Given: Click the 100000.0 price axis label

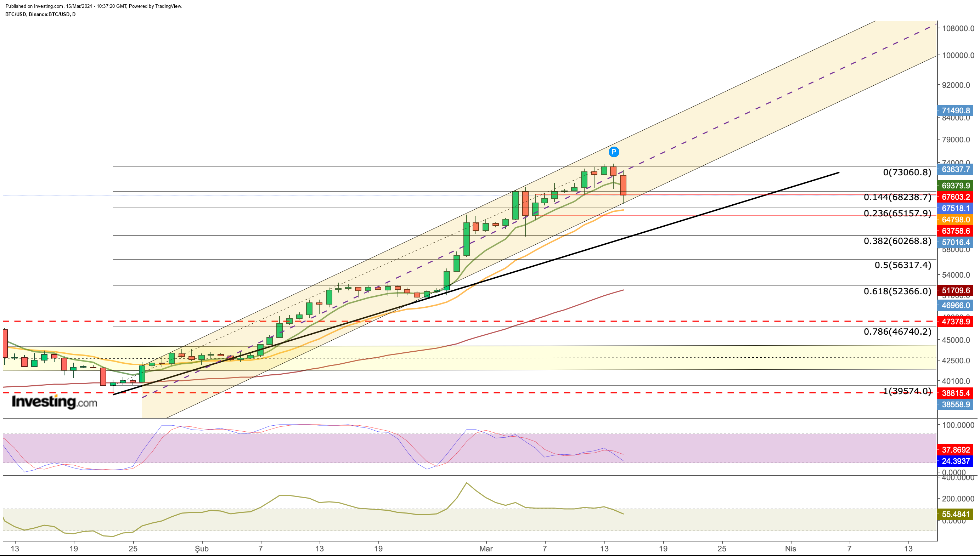Looking at the screenshot, I should coord(958,55).
